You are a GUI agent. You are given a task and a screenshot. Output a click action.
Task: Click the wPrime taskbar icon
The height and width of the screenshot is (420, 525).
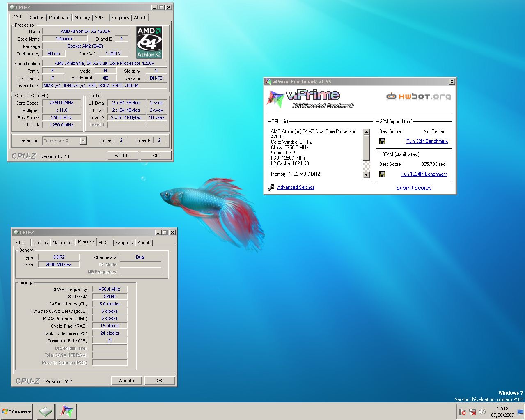click(x=66, y=411)
